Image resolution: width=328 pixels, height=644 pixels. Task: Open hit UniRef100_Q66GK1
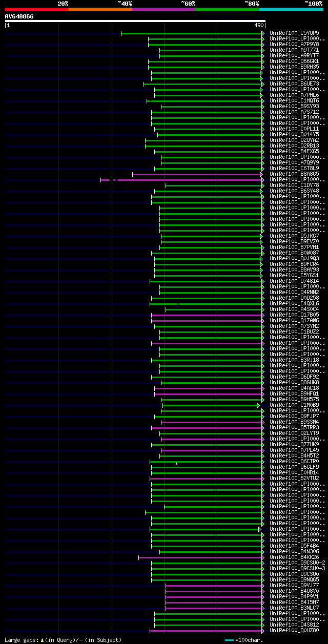pyautogui.click(x=294, y=61)
